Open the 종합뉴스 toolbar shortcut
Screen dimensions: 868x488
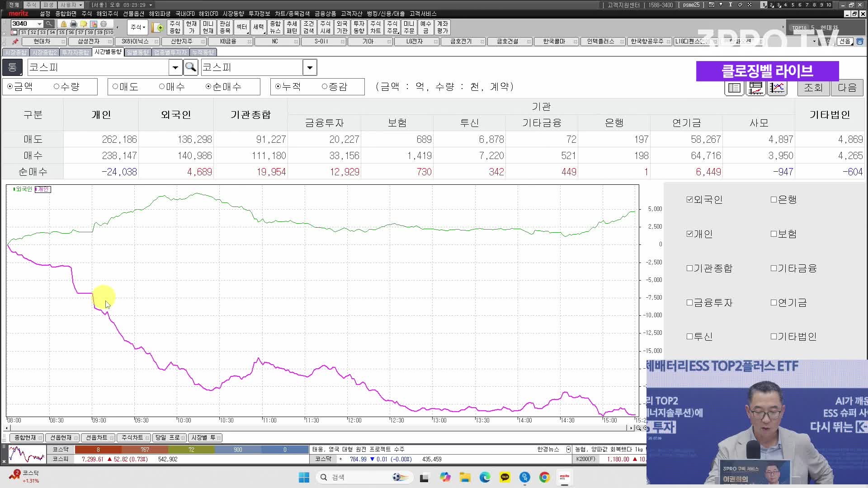point(275,27)
